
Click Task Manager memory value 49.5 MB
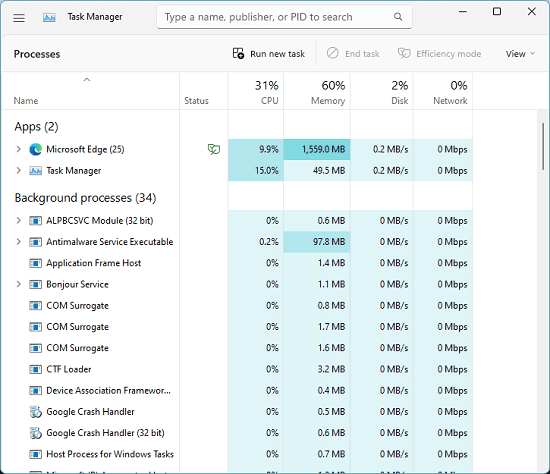329,171
